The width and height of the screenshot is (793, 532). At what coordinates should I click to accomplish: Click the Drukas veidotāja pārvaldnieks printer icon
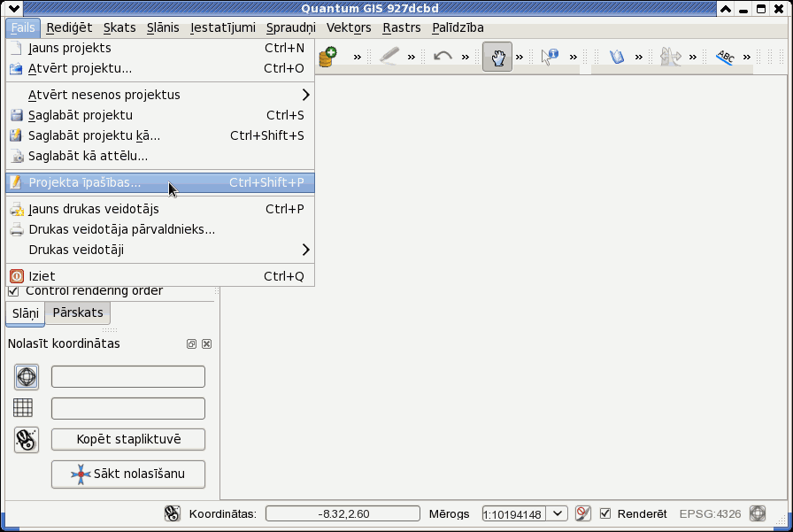(17, 229)
